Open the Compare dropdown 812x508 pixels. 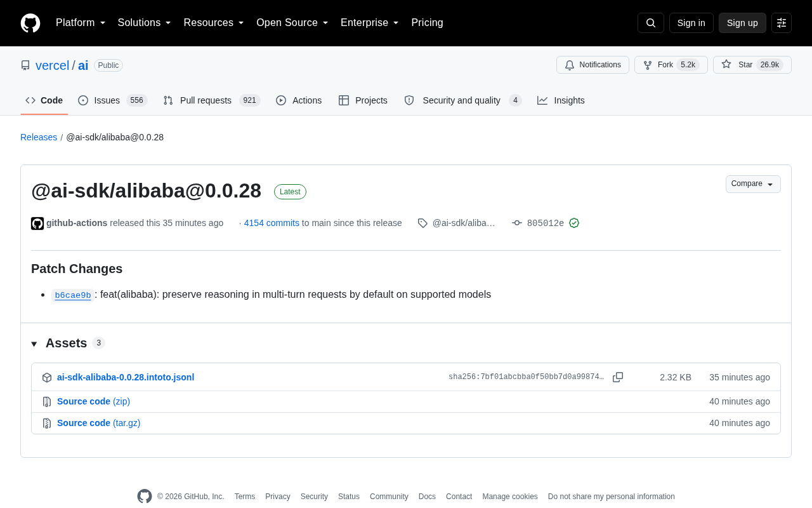pos(753,184)
